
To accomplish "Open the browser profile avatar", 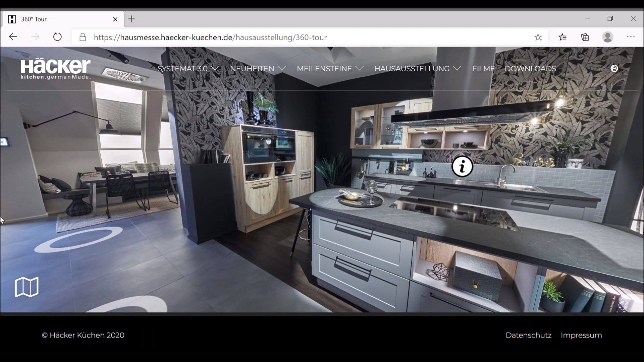I will click(608, 37).
